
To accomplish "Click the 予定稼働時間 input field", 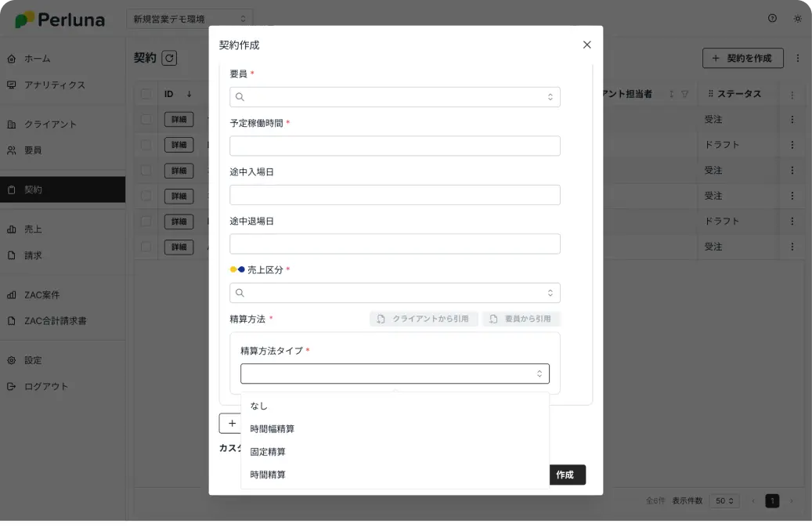I will [395, 146].
